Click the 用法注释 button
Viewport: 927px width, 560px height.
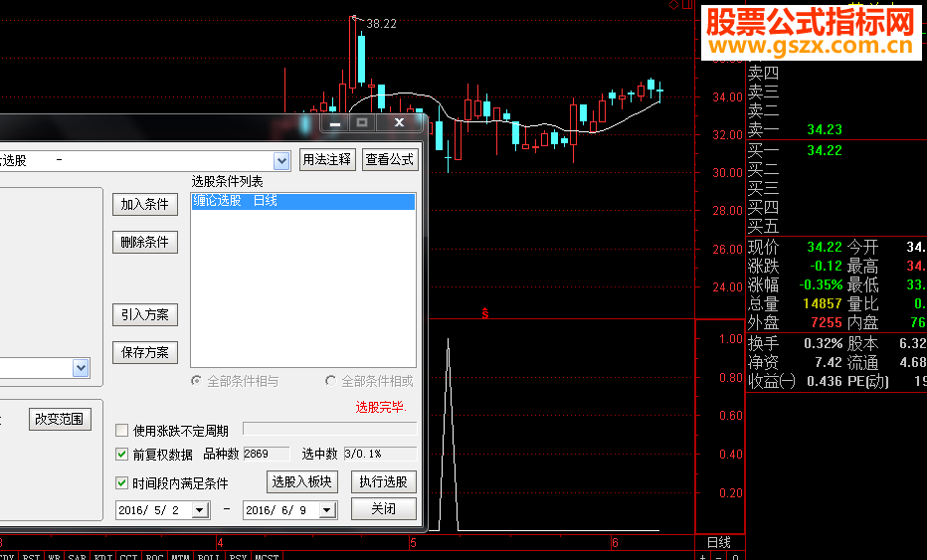[x=327, y=160]
